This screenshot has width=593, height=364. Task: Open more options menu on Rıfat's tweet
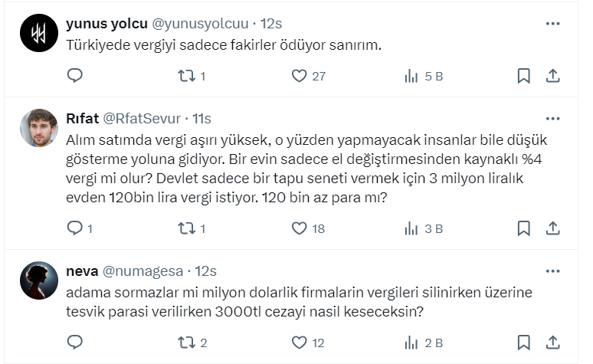[552, 119]
